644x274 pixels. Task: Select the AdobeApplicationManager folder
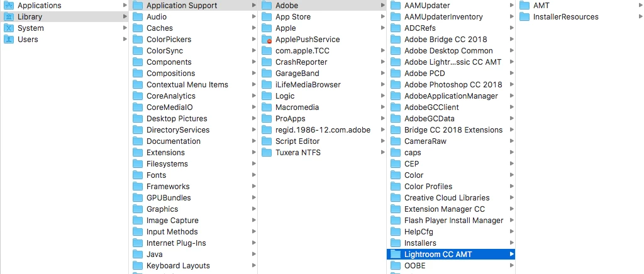451,96
